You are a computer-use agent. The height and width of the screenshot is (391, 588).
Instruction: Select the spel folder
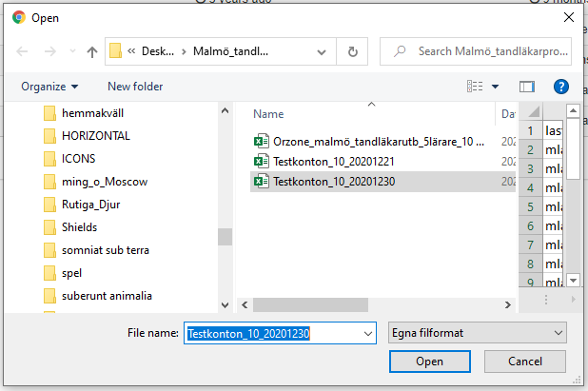[x=63, y=273]
